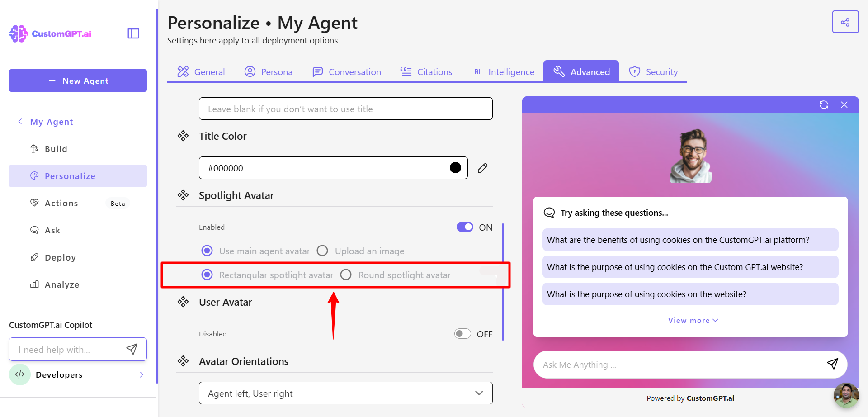Switch to the Security tab

pos(653,71)
